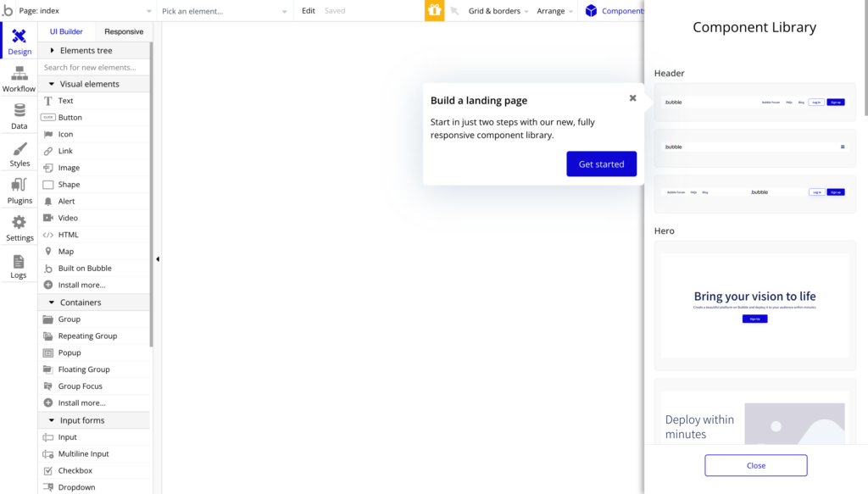Open the Workflow tab icon
The height and width of the screenshot is (494, 868).
[19, 74]
